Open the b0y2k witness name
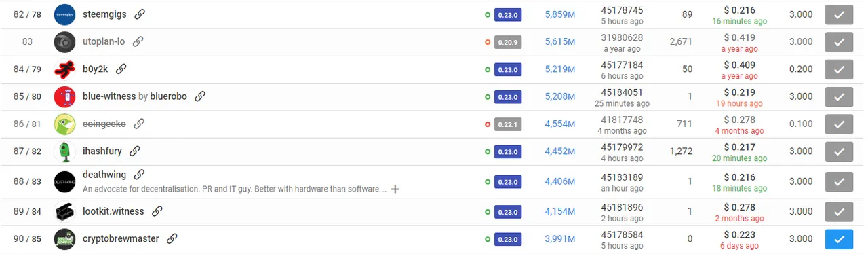This screenshot has height=254, width=868. click(96, 69)
